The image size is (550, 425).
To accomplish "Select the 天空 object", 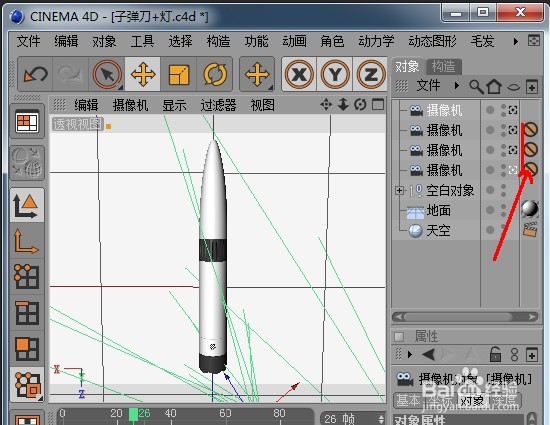I will 438,230.
